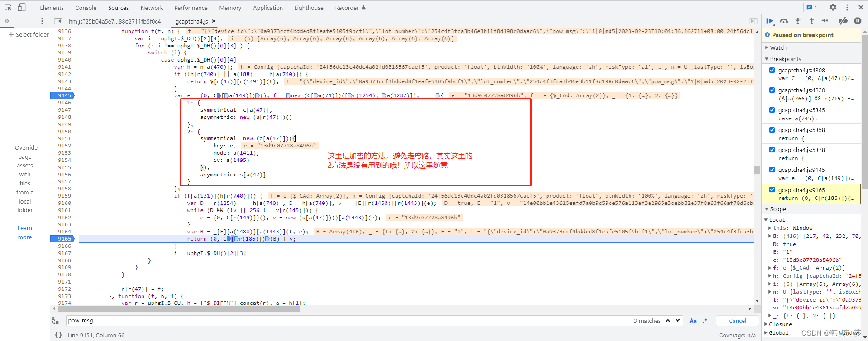This screenshot has height=341, width=868.
Task: Uncheck breakpoint gcaptcha4.js:9165
Action: point(772,190)
